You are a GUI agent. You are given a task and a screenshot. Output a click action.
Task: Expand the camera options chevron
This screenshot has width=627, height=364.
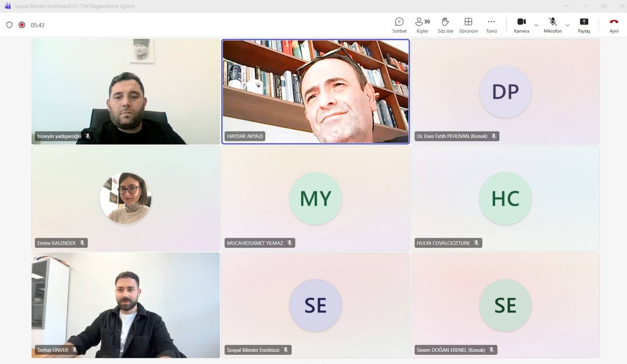click(x=536, y=25)
